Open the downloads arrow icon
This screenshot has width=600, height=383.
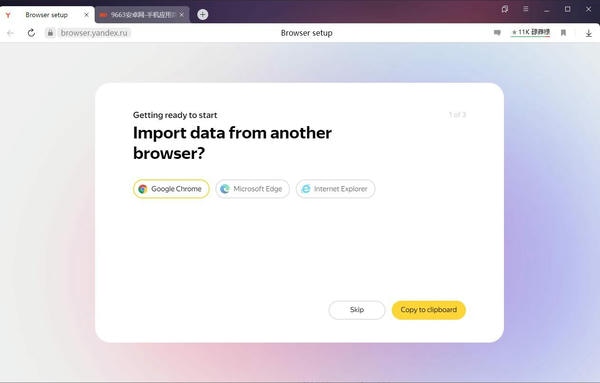(x=589, y=33)
